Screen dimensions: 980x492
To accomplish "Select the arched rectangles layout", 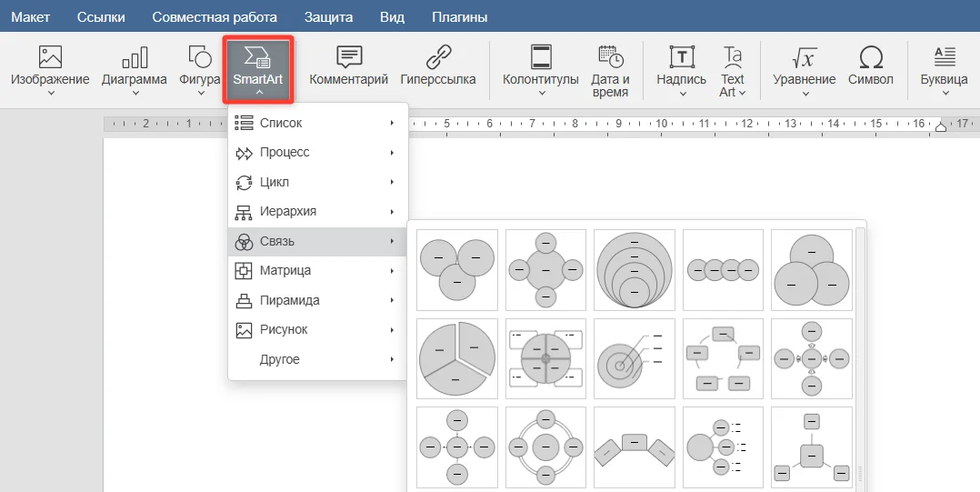I will [x=635, y=447].
